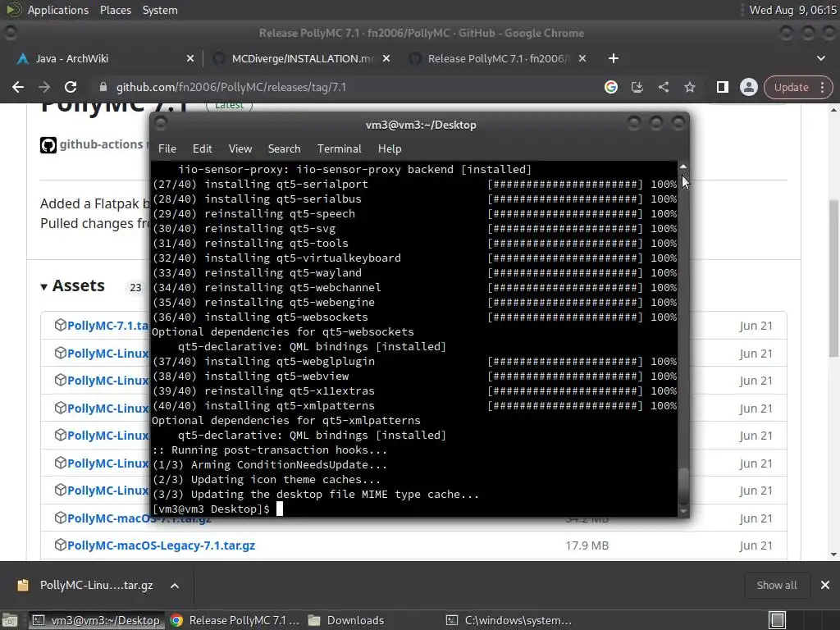Click show desktop icon in taskbar
840x630 pixels.
point(10,620)
